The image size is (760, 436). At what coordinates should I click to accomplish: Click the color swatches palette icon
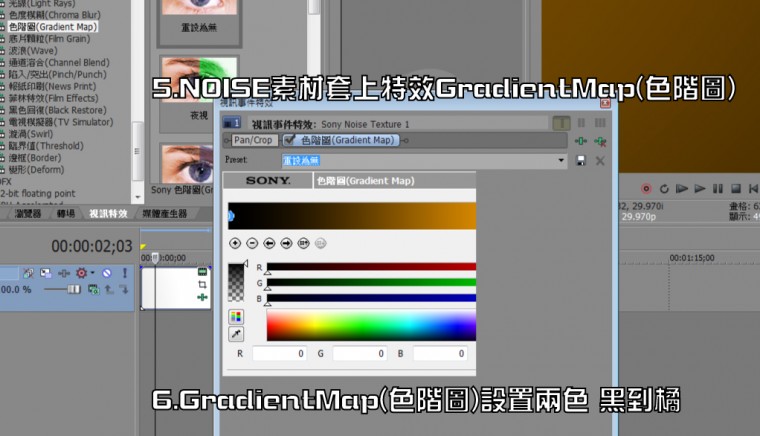click(x=236, y=316)
